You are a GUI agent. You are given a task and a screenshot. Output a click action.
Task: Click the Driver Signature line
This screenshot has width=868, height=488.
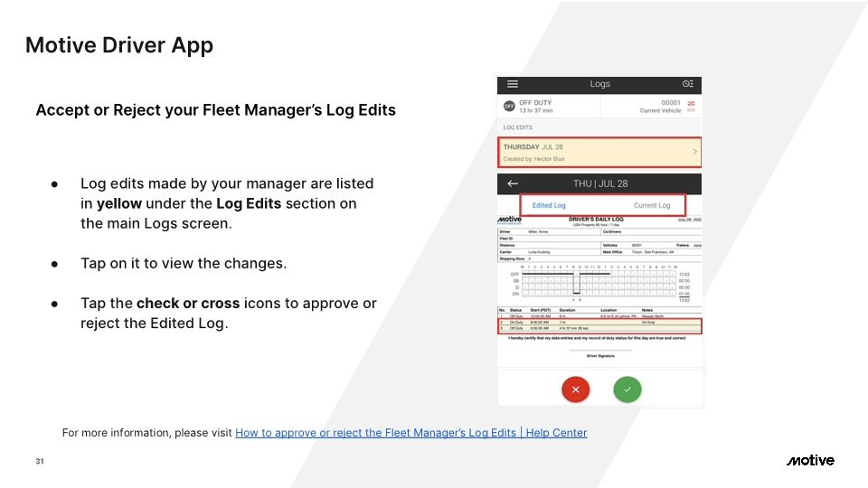tap(600, 351)
